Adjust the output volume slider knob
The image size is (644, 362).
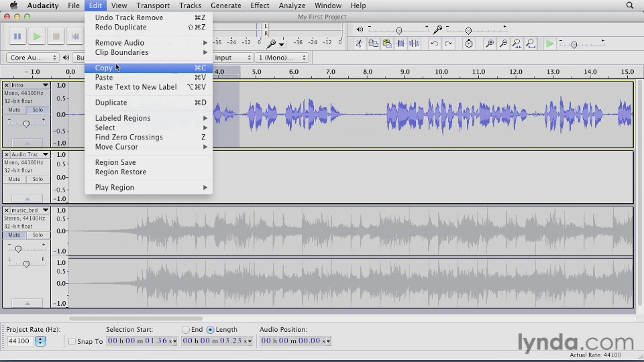click(398, 31)
